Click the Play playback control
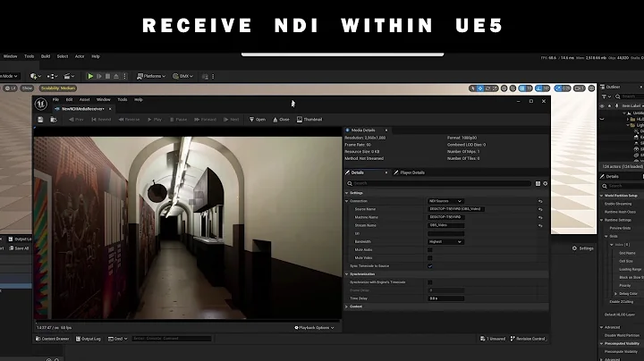 click(155, 120)
